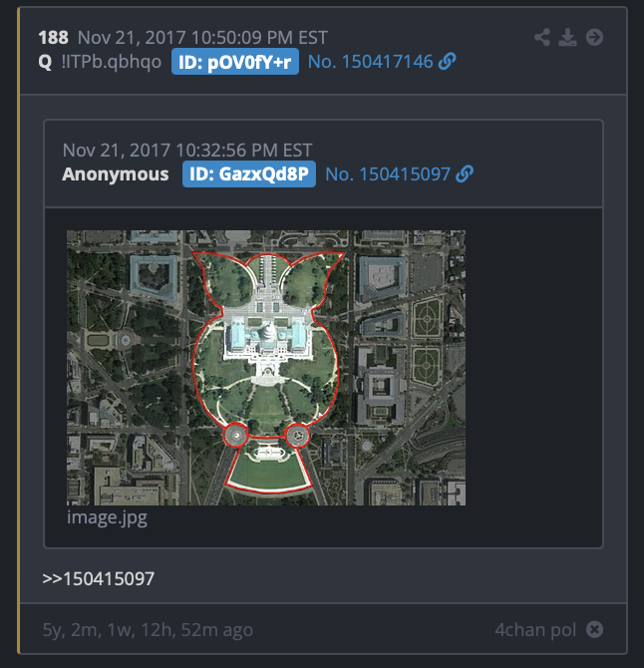Select the post number 188 label
Viewport: 644px width, 668px height.
coord(53,38)
